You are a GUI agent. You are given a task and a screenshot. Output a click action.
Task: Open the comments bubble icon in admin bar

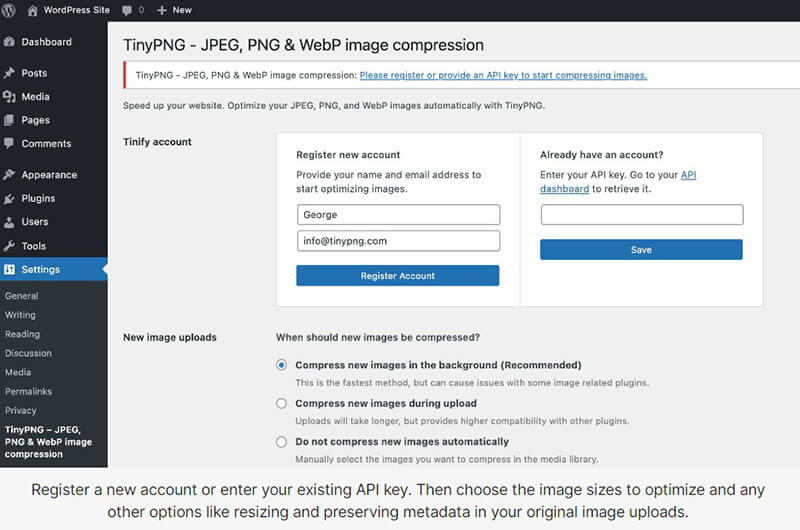(x=128, y=9)
